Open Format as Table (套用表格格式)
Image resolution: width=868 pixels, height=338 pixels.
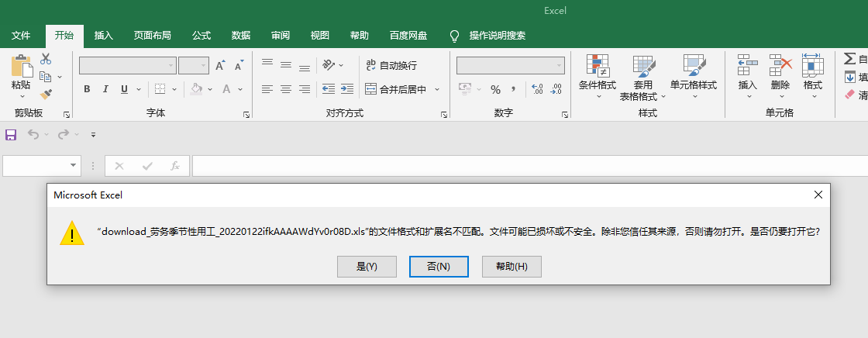(x=642, y=77)
